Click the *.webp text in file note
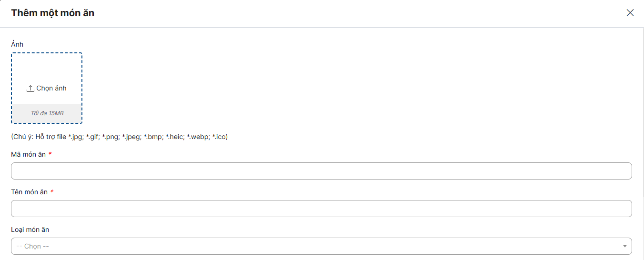 click(x=198, y=137)
